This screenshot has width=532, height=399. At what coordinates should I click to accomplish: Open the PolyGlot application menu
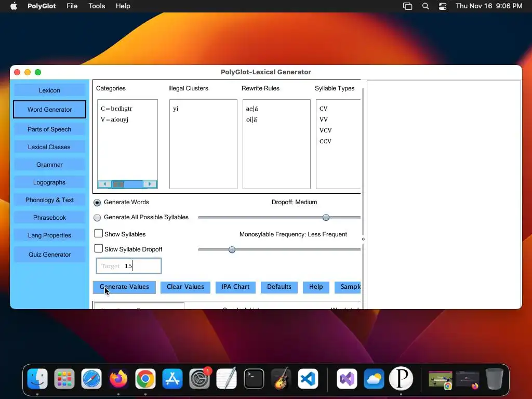[x=42, y=6]
